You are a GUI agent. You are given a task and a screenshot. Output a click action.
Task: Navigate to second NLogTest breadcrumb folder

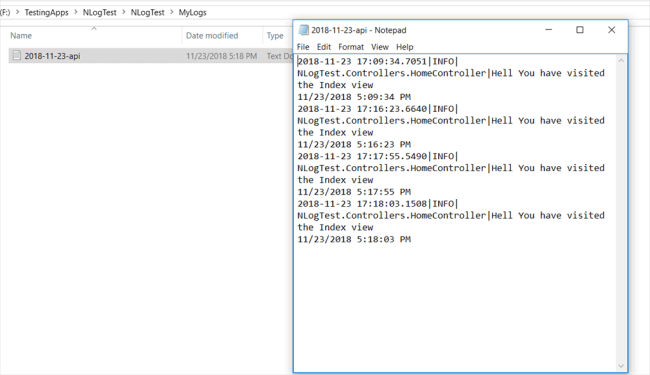pyautogui.click(x=148, y=12)
